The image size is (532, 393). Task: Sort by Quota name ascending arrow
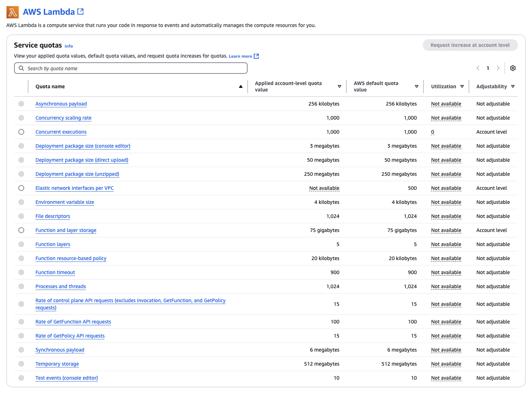[241, 86]
